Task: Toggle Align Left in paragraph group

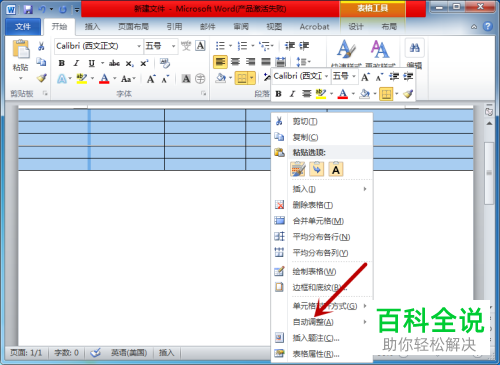Action: 220,62
